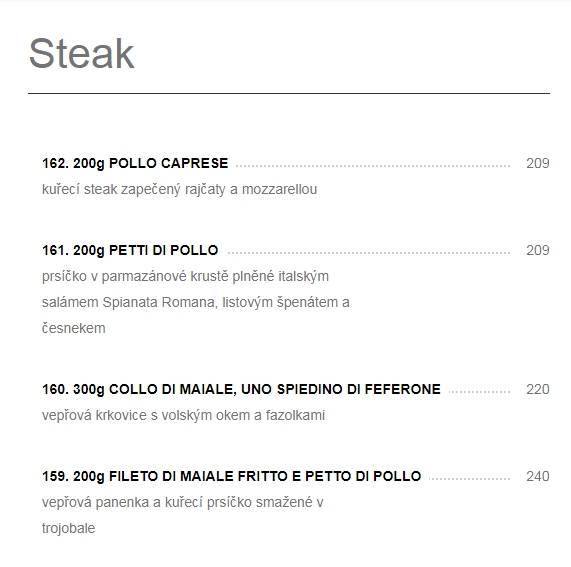Click the dotted leader line after POLLO CAPRESE
Image resolution: width=571 pixels, height=567 pixels.
373,166
